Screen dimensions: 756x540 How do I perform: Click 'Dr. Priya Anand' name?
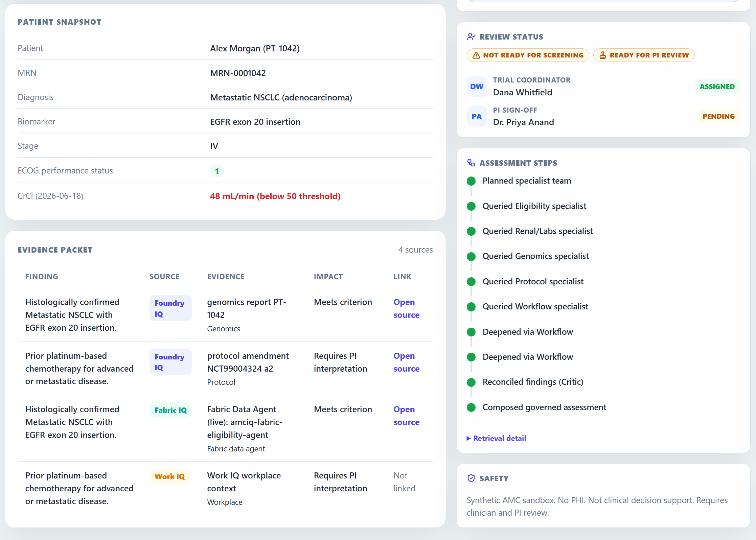[523, 122]
